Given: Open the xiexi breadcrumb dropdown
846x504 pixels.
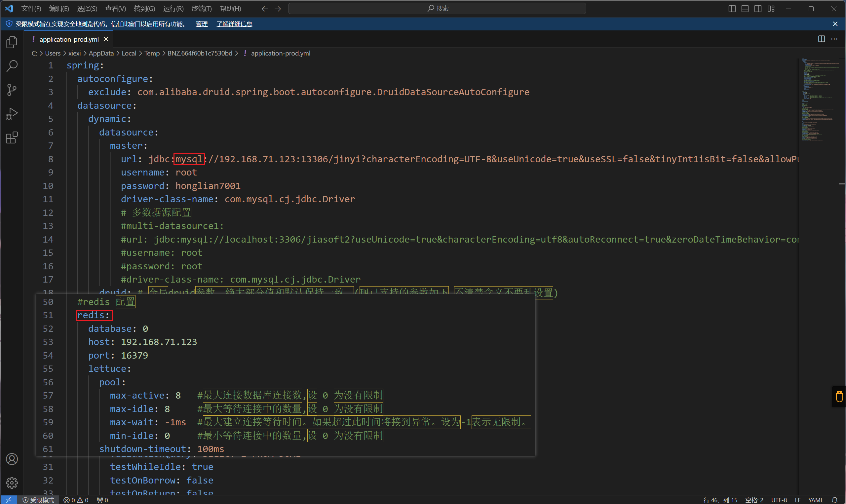Looking at the screenshot, I should (x=74, y=53).
